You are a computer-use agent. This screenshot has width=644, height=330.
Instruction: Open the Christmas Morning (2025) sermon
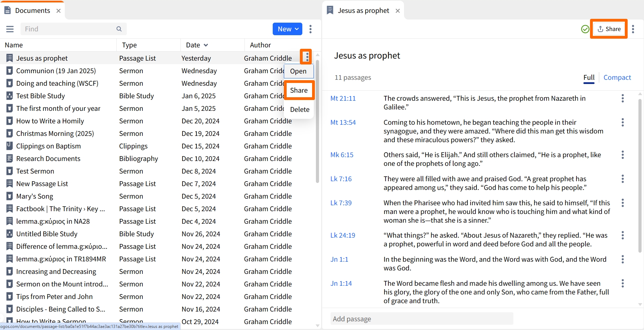(55, 133)
